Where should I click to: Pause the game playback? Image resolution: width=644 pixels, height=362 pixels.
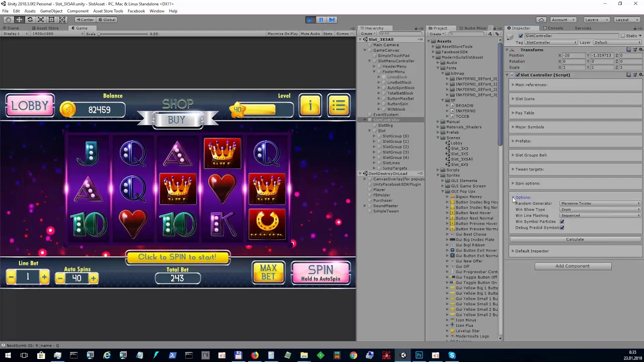click(x=321, y=20)
